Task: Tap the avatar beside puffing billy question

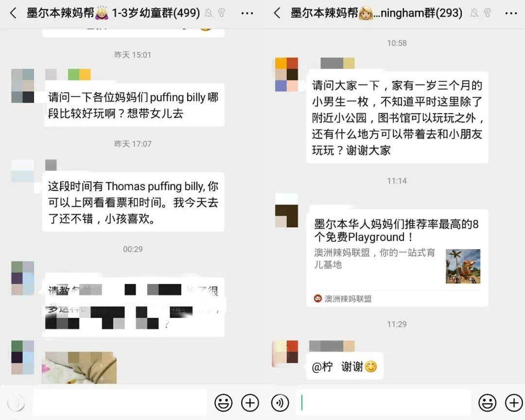Action: click(23, 85)
